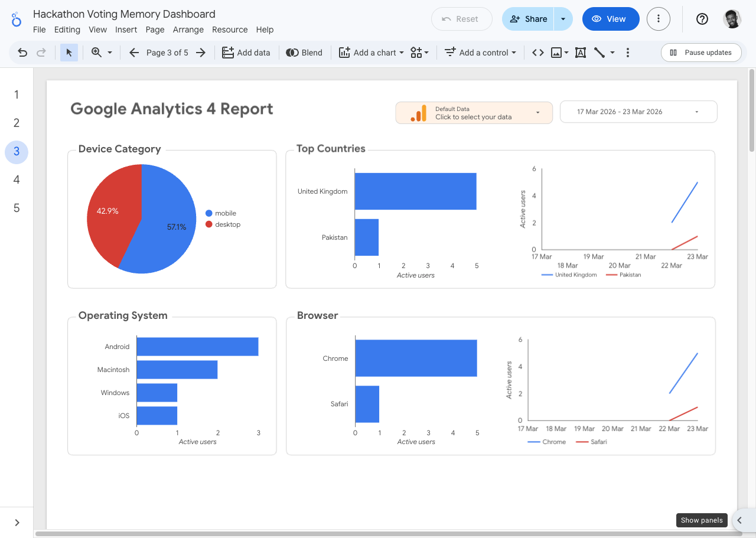Insert an image onto the report
756x538 pixels.
556,52
